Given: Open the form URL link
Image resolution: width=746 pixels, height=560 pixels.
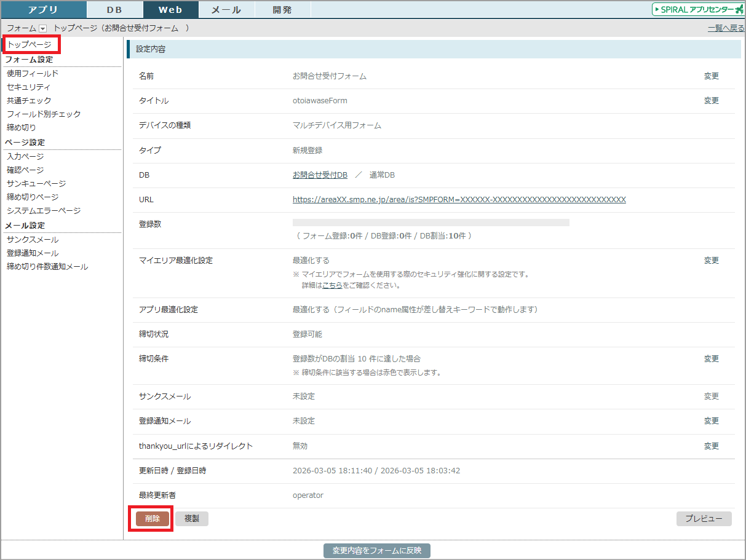Looking at the screenshot, I should (x=459, y=200).
